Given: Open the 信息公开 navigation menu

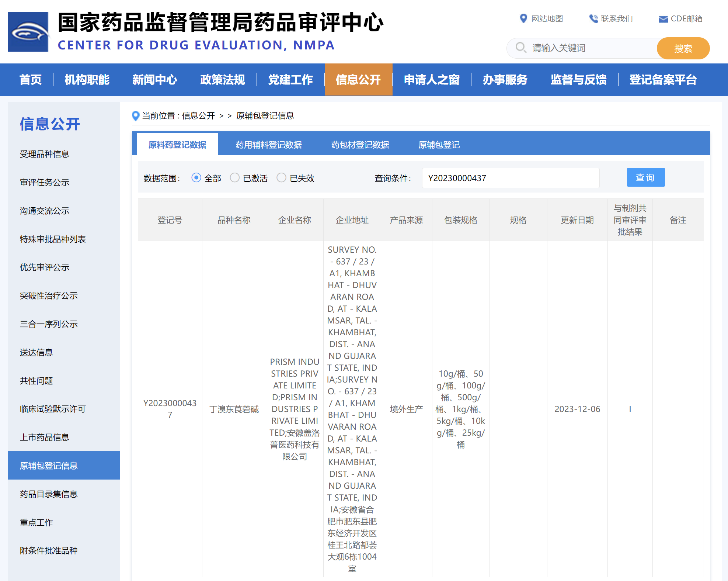Looking at the screenshot, I should pyautogui.click(x=358, y=80).
